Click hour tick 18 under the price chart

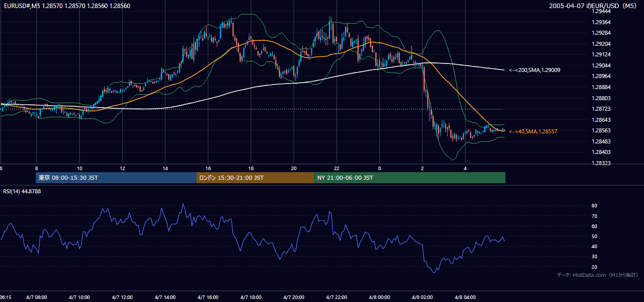pos(251,168)
